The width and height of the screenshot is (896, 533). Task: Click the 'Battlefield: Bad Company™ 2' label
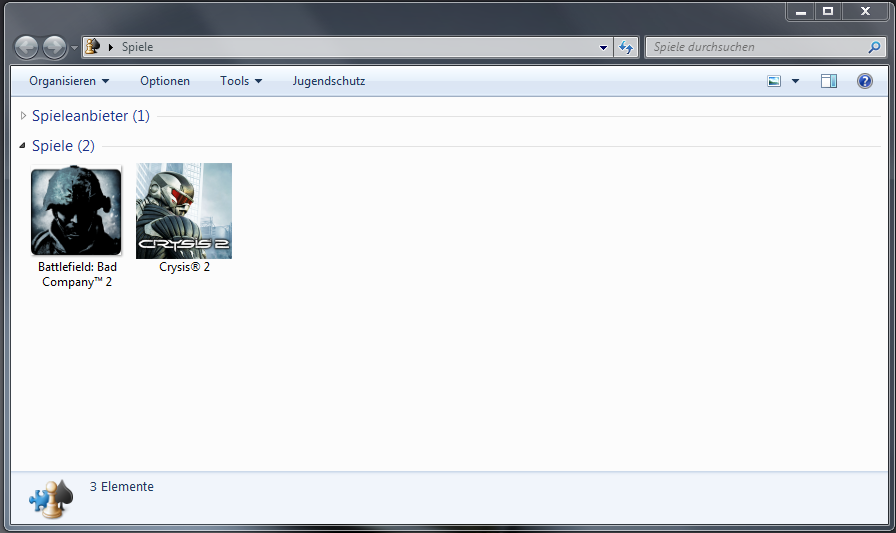[77, 274]
